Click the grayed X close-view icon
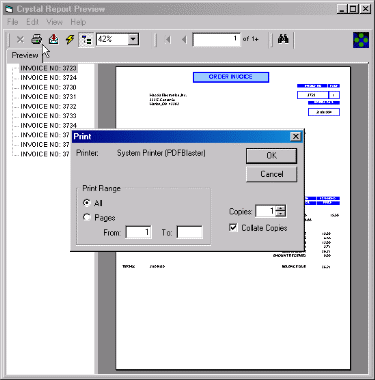375x380 pixels. tap(20, 40)
